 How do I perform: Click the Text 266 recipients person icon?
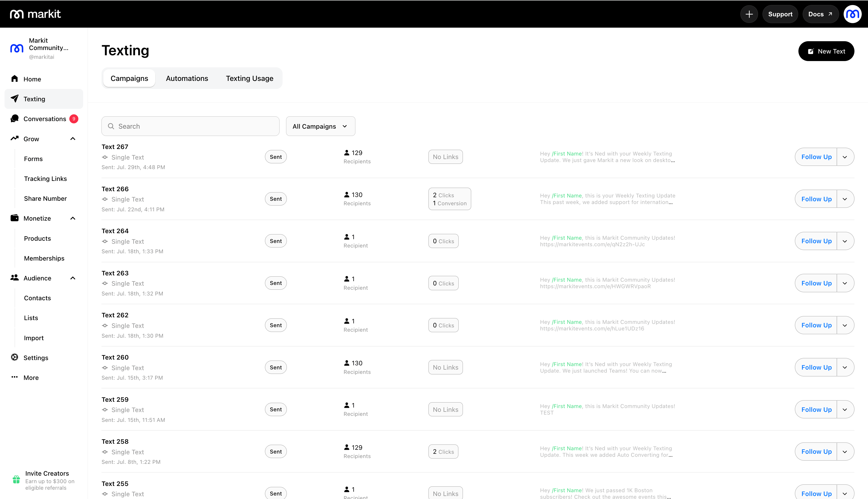347,195
